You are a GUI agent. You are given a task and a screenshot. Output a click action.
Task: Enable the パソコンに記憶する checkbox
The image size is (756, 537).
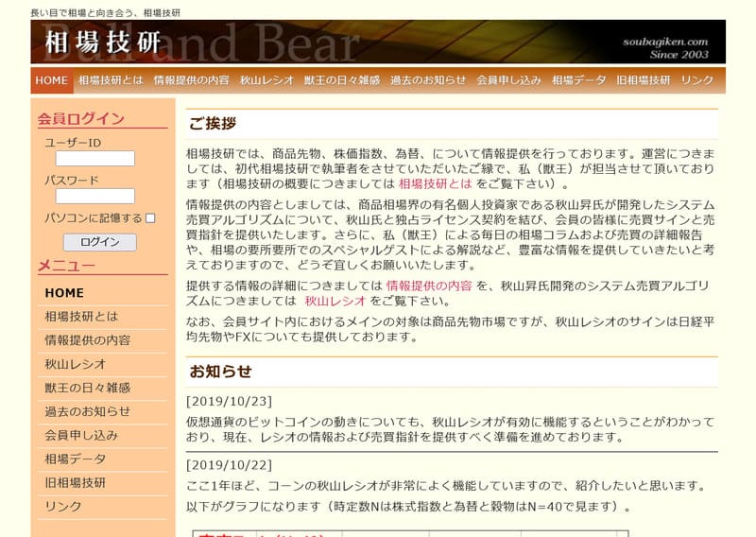150,218
